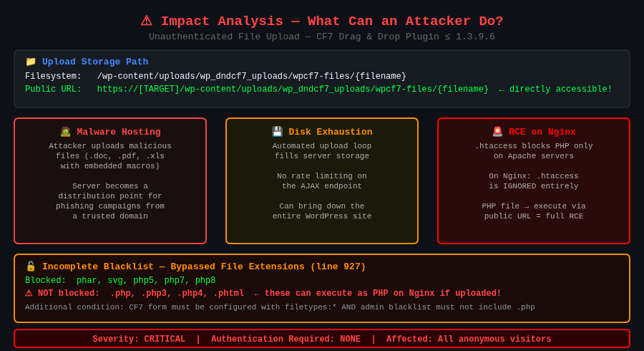Select 'with embedded macros)' line
The width and height of the screenshot is (644, 351).
coord(110,166)
